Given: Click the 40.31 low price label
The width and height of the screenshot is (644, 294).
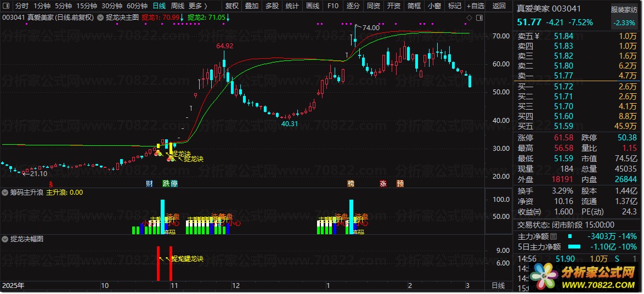Looking at the screenshot, I should click(289, 123).
